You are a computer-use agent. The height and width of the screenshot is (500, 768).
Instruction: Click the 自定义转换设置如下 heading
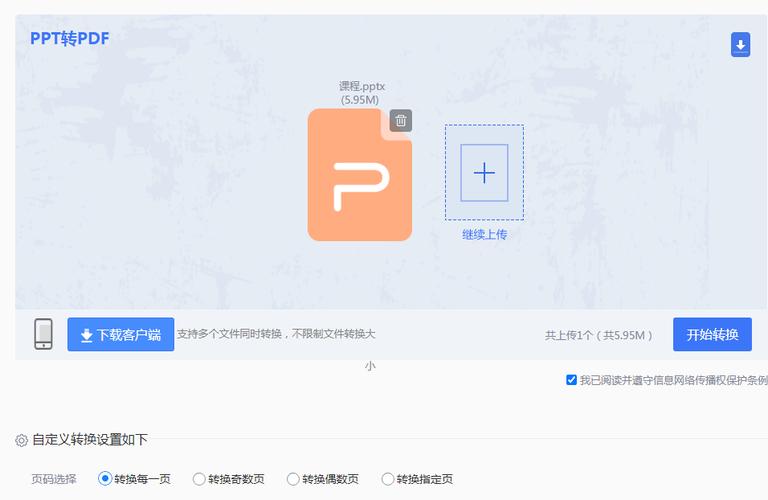point(90,440)
